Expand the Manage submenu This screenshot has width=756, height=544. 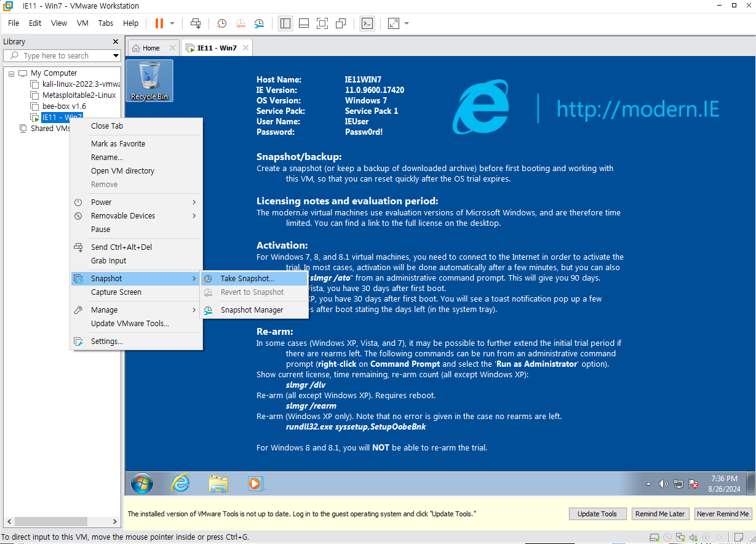tap(137, 310)
